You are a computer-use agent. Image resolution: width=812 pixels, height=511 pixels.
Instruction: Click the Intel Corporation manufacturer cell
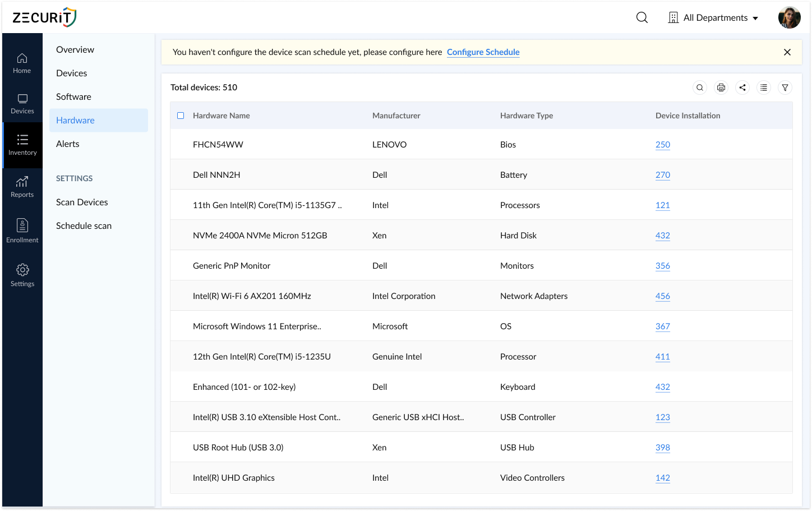tap(404, 296)
